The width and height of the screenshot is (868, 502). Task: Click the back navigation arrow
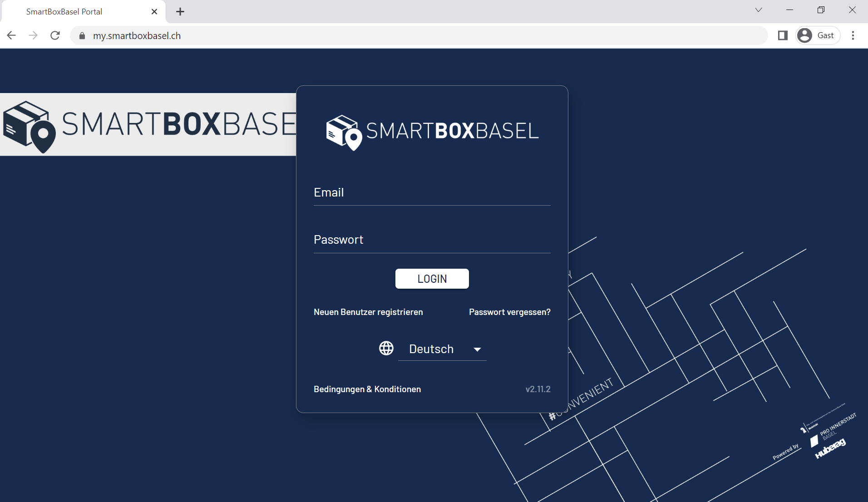pyautogui.click(x=11, y=35)
